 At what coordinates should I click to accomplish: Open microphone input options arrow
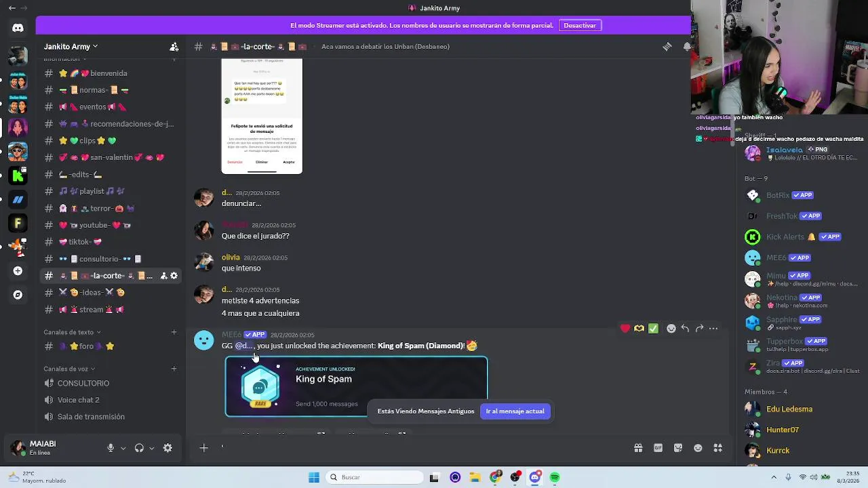click(x=123, y=448)
